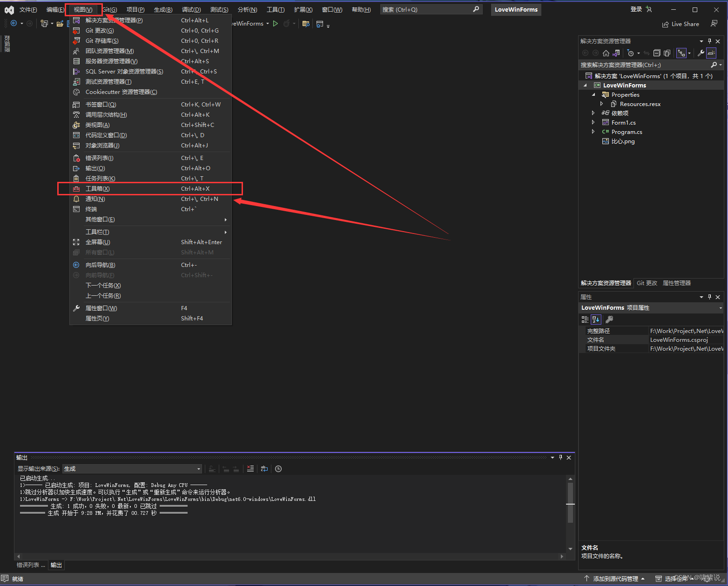Switch to the 错误列表 bottom tab

[x=31, y=565]
